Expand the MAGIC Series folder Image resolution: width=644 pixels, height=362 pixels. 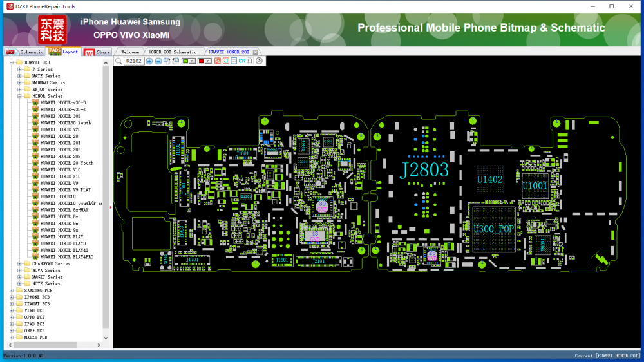[20, 277]
